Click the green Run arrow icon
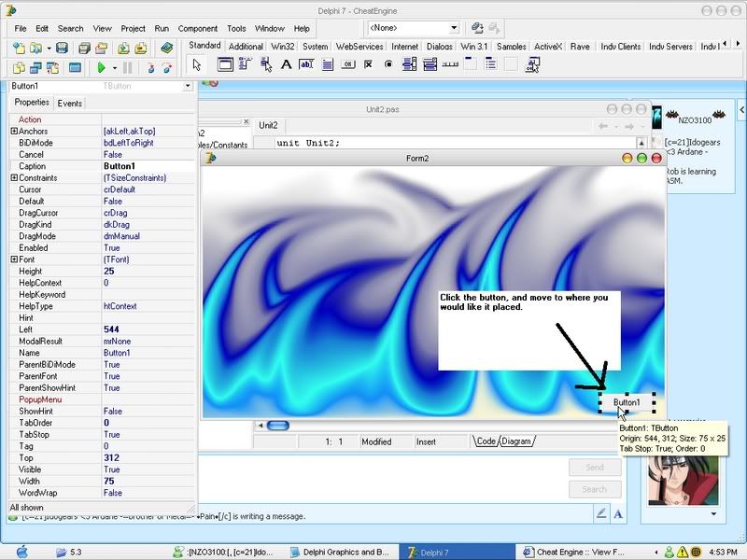The height and width of the screenshot is (560, 747). [x=101, y=67]
